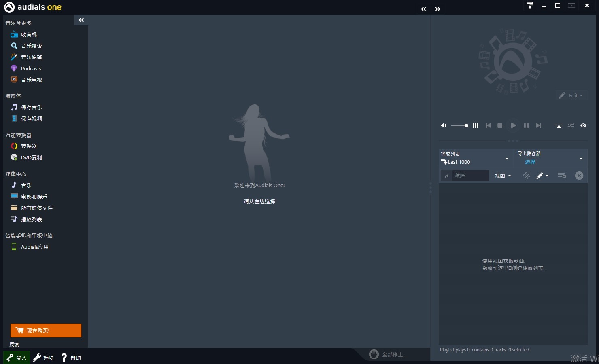The width and height of the screenshot is (599, 364).
Task: Click the remove from playlist icon
Action: pos(562,176)
